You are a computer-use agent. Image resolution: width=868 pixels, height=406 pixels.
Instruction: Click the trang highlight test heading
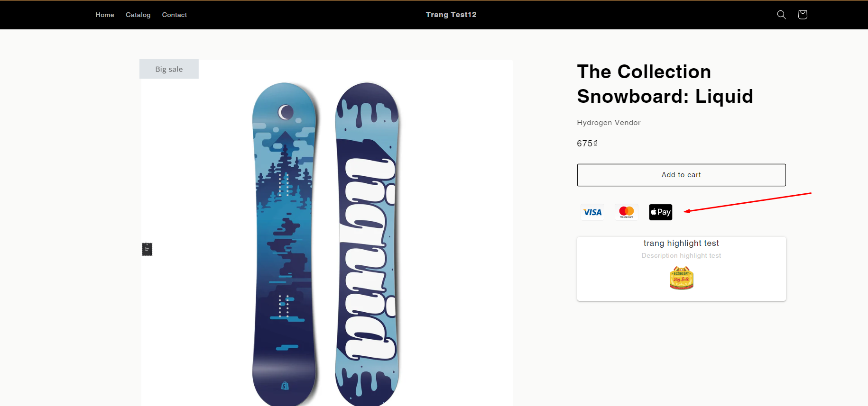(x=681, y=243)
